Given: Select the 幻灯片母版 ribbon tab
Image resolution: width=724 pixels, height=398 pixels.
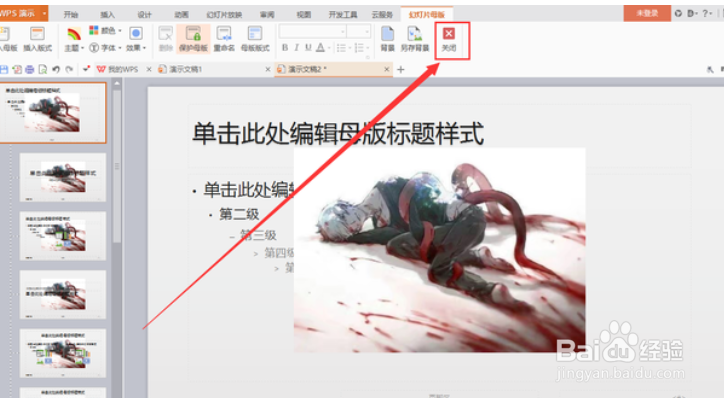Looking at the screenshot, I should click(427, 14).
